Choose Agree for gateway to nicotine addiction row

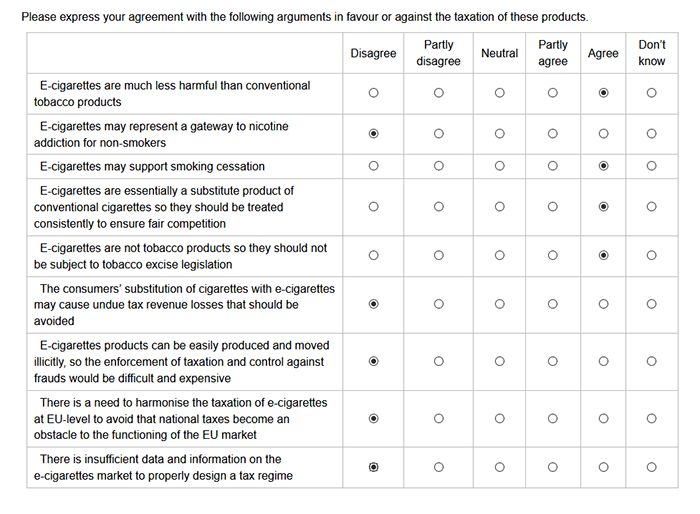[604, 134]
